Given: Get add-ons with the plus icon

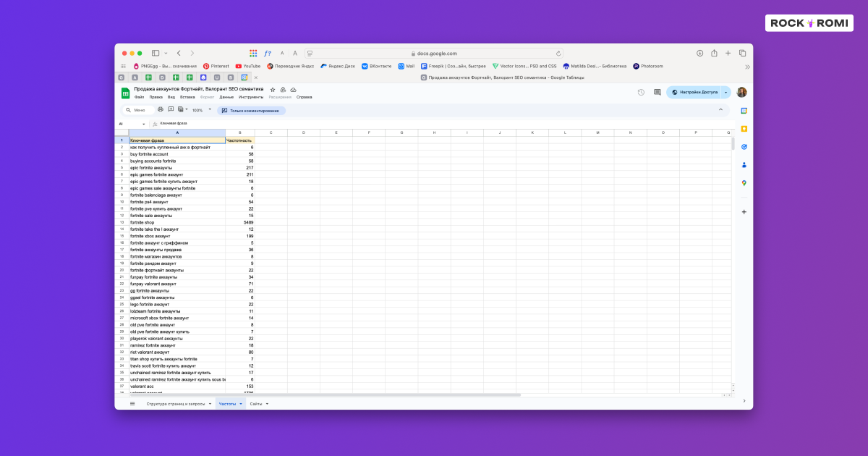Looking at the screenshot, I should coord(744,212).
